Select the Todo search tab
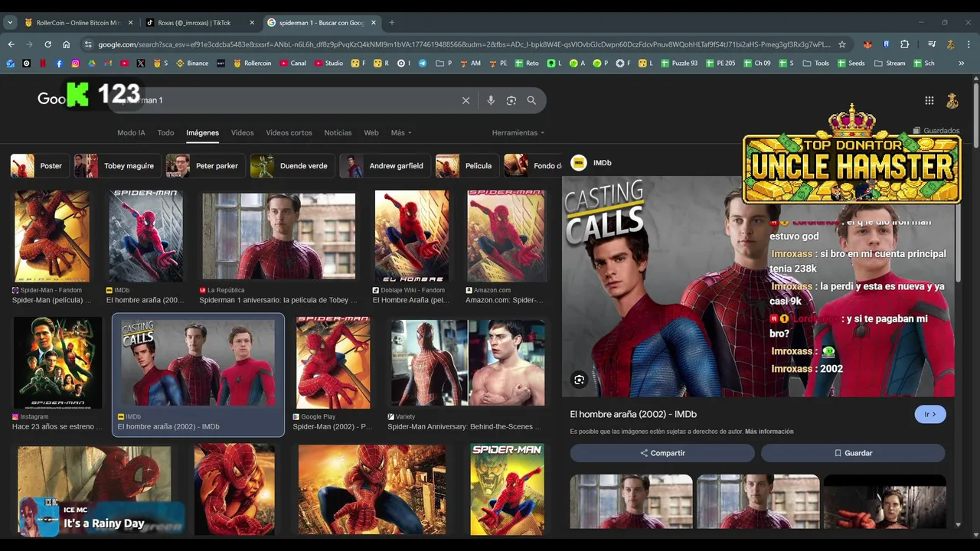 pos(165,132)
